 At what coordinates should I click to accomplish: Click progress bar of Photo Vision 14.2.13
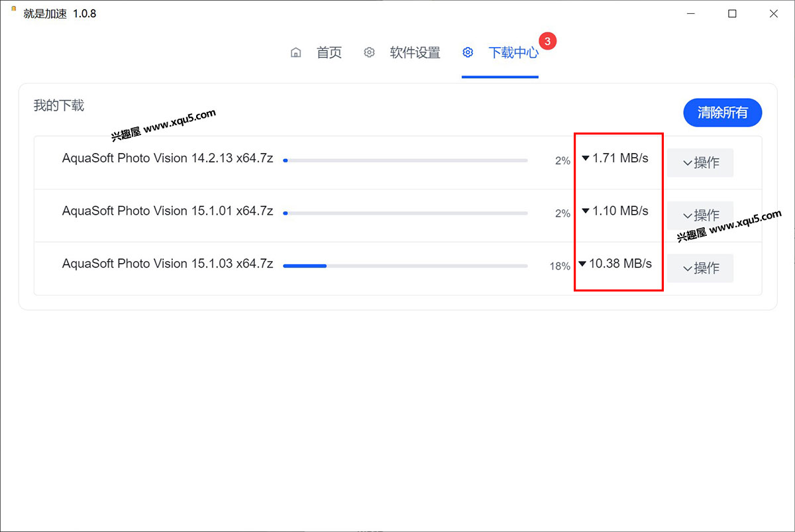pos(405,160)
